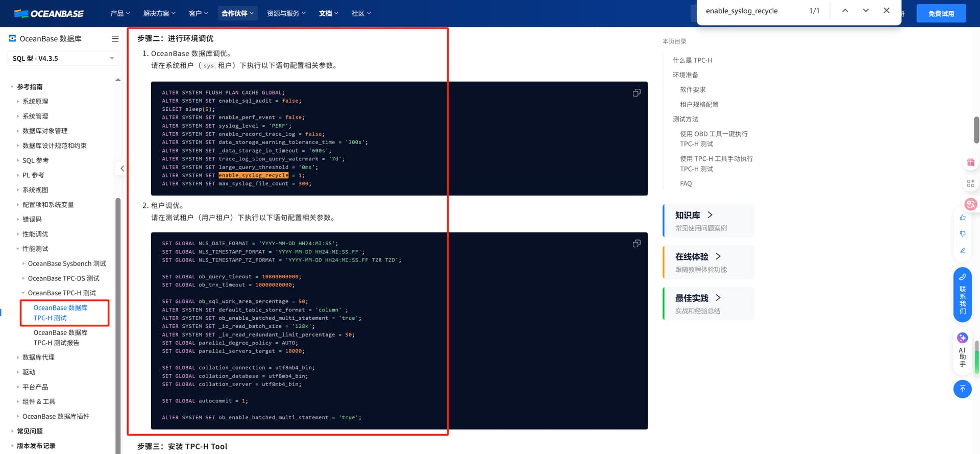The height and width of the screenshot is (454, 980).
Task: Collapse the 参考指南 tree section
Action: coord(12,87)
